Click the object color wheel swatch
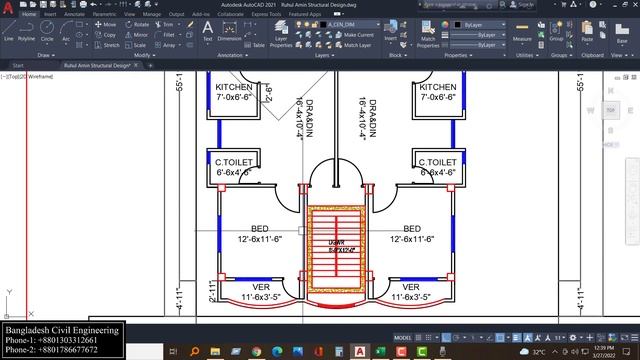Screen dimensions: 640x360 (445, 25)
